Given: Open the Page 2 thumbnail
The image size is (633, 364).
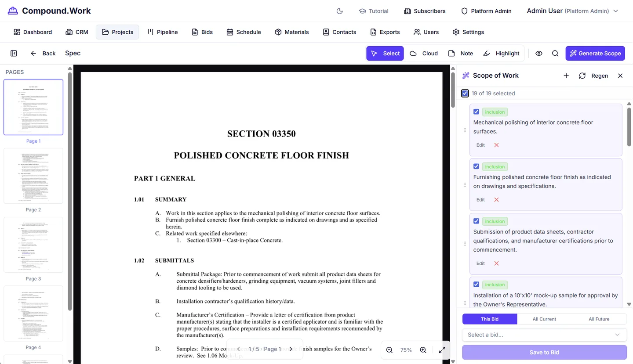Looking at the screenshot, I should [x=33, y=176].
